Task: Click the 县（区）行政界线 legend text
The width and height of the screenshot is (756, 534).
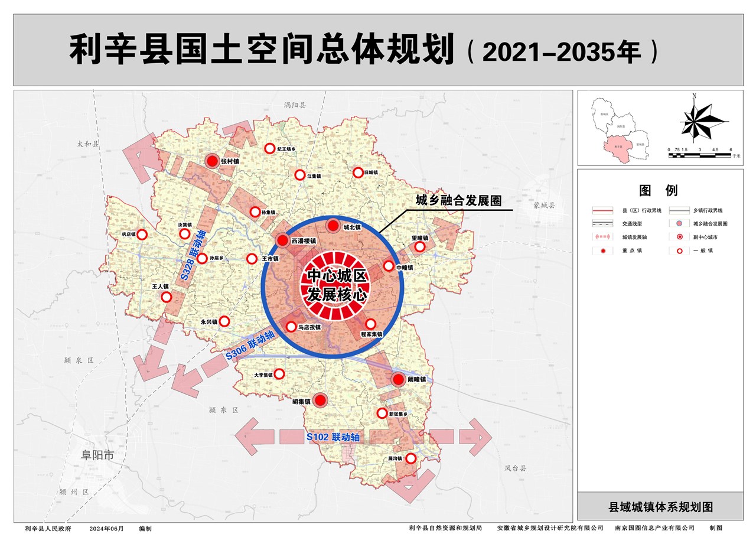Action: 642,210
